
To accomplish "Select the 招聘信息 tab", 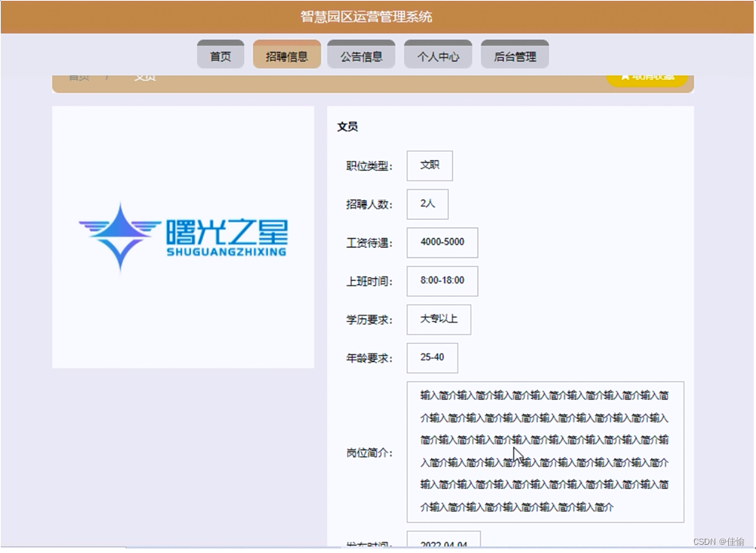I will pyautogui.click(x=287, y=54).
